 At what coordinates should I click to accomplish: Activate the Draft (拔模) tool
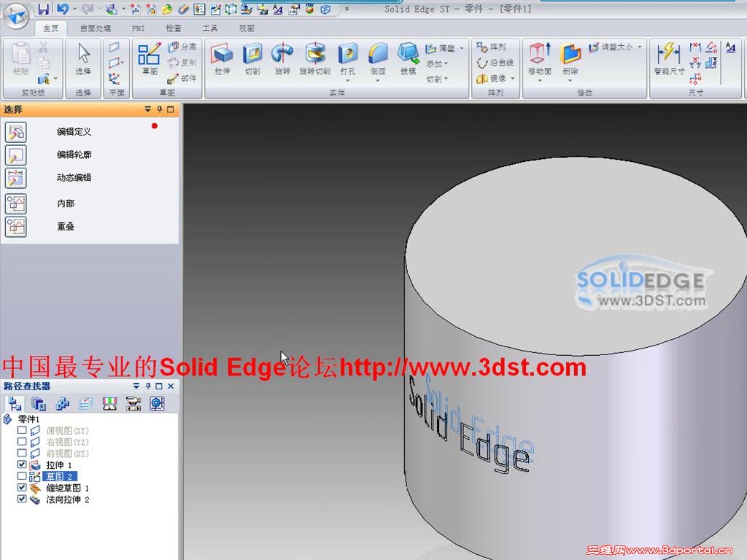pos(409,58)
